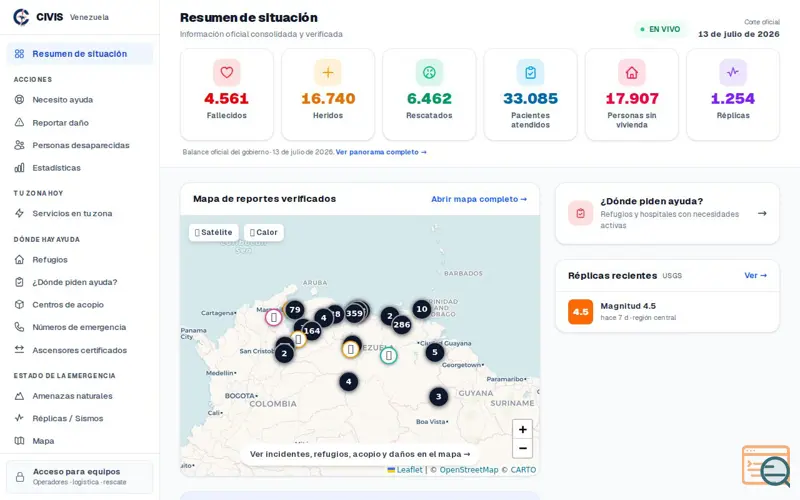Screen dimensions: 800x500
Task: Open Ver link in Réplicas recientes
Action: [755, 276]
